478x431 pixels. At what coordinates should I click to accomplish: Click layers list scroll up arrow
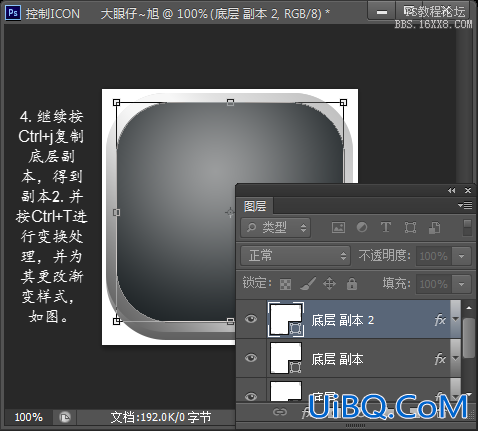coord(469,308)
